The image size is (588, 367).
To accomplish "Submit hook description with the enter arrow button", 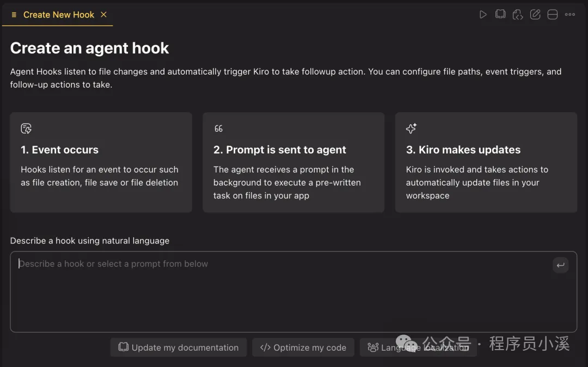I will coord(561,265).
